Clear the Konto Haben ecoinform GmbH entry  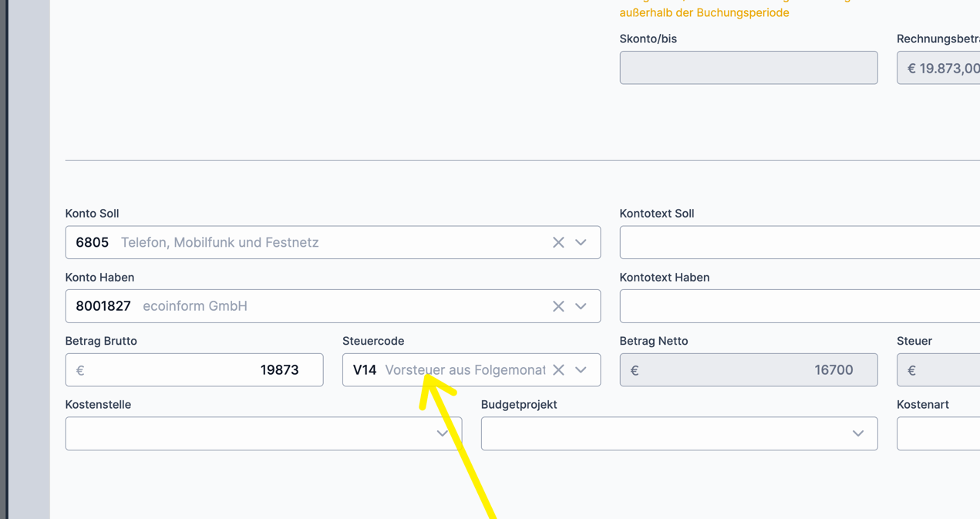(x=558, y=306)
